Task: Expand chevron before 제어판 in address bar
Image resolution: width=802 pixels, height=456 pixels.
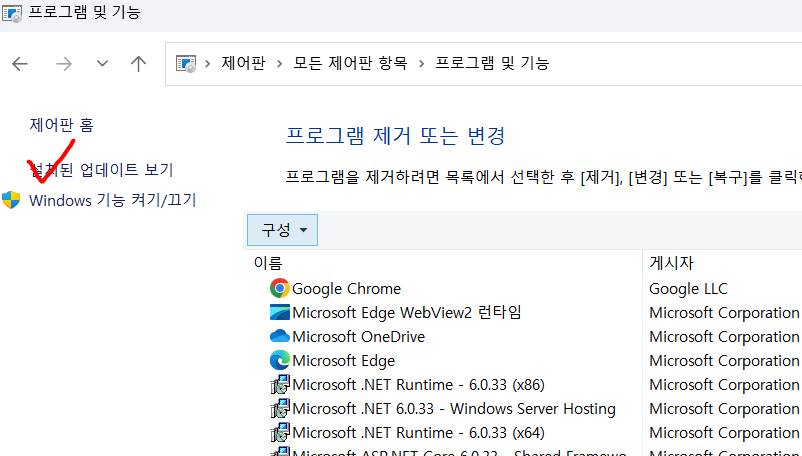Action: coord(208,64)
